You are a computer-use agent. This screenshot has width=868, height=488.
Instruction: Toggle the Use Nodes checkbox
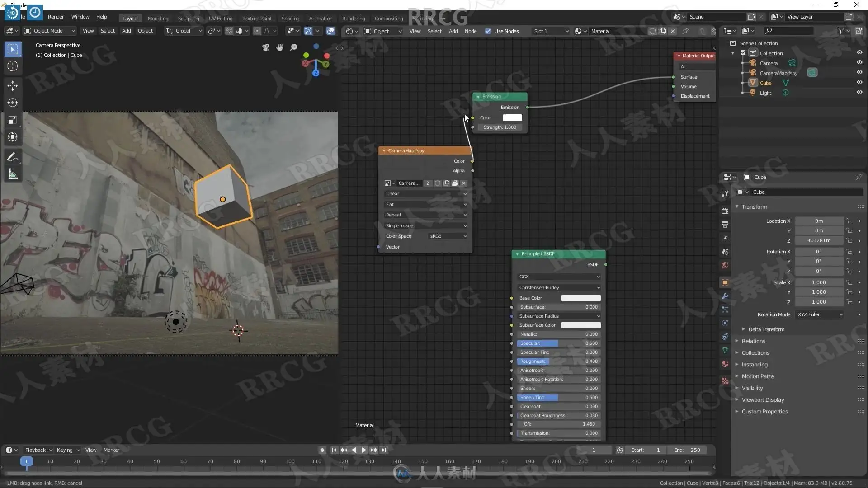pyautogui.click(x=488, y=31)
